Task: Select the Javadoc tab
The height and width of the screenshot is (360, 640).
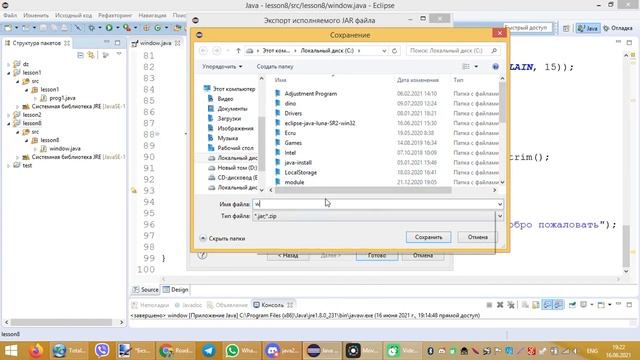Action: 188,305
